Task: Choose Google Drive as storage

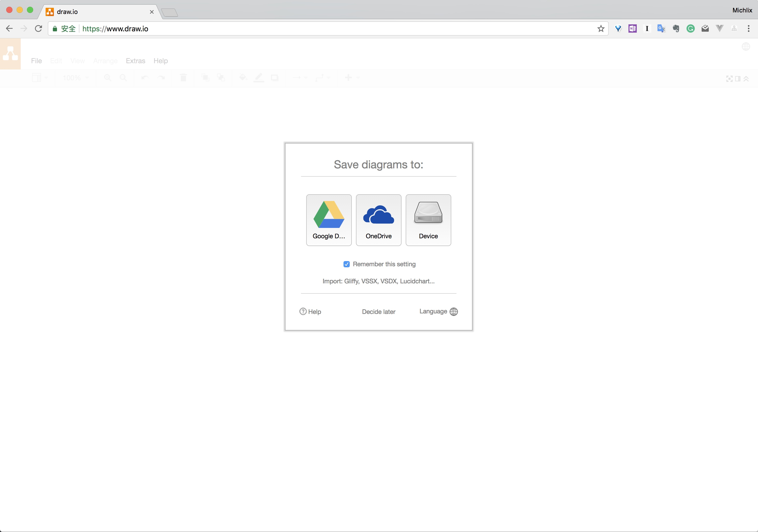Action: (329, 220)
